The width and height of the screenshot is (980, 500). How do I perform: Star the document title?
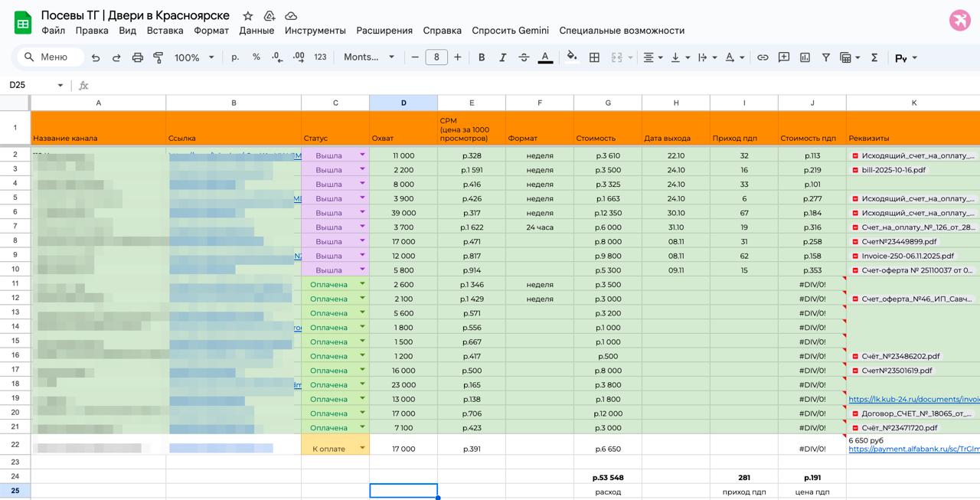click(x=247, y=16)
